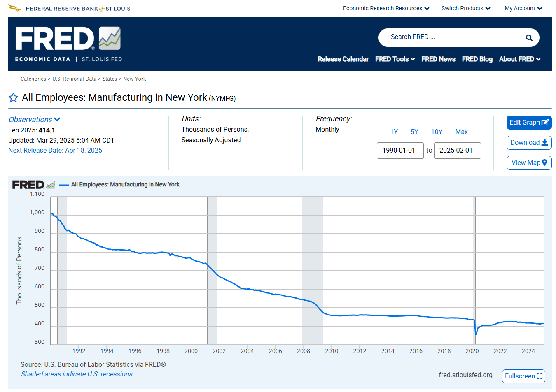556x392 pixels.
Task: Expand the FRED Tools menu
Action: (395, 59)
